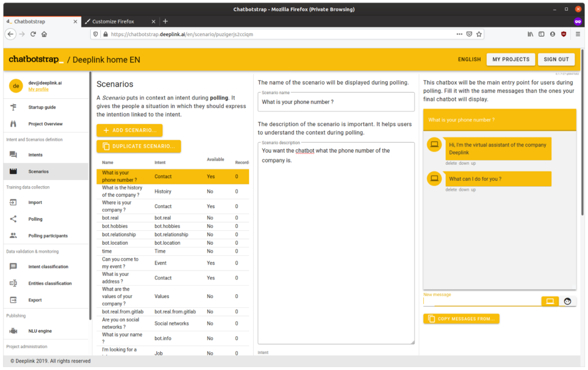Viewport: 588px width, 370px height.
Task: Open the Firefox hamburger menu
Action: coord(578,34)
